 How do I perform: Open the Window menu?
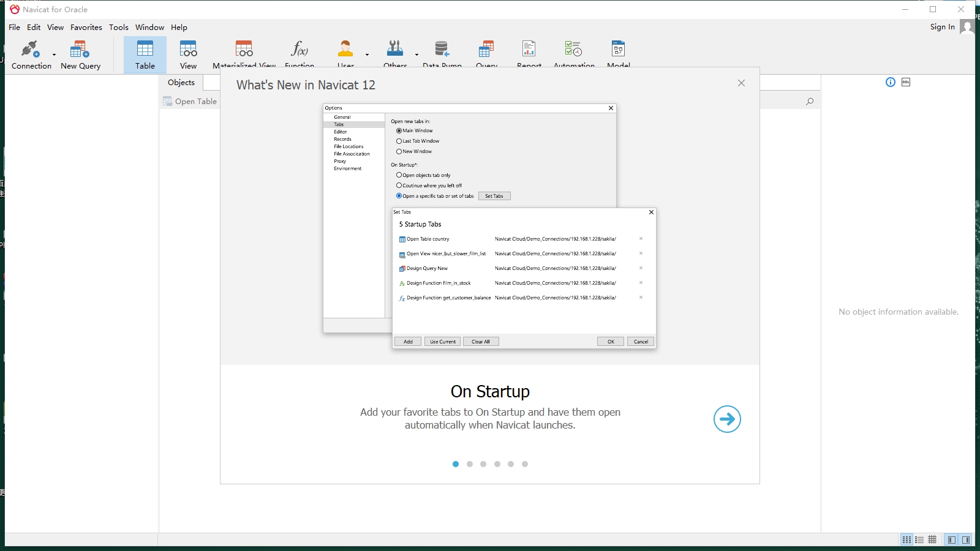pos(149,28)
